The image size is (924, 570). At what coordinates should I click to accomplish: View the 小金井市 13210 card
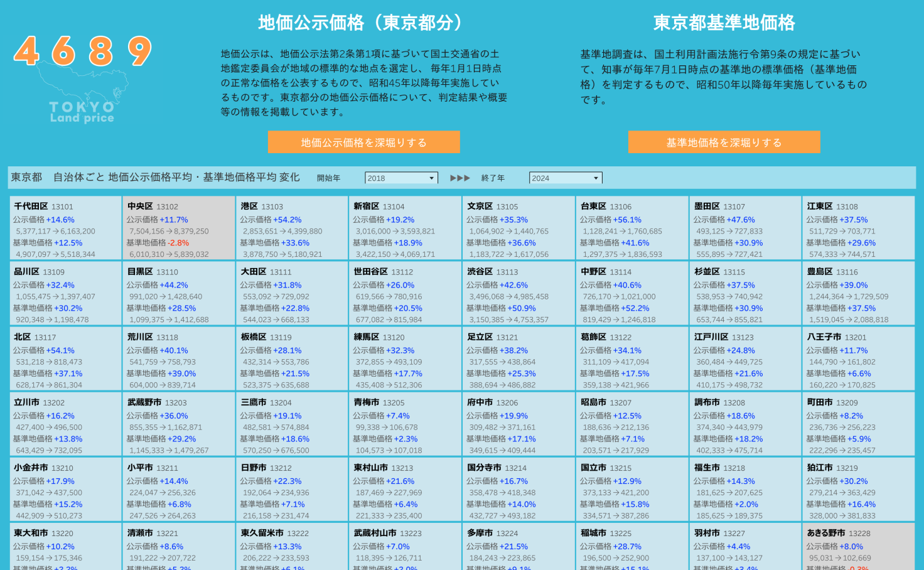[x=66, y=489]
